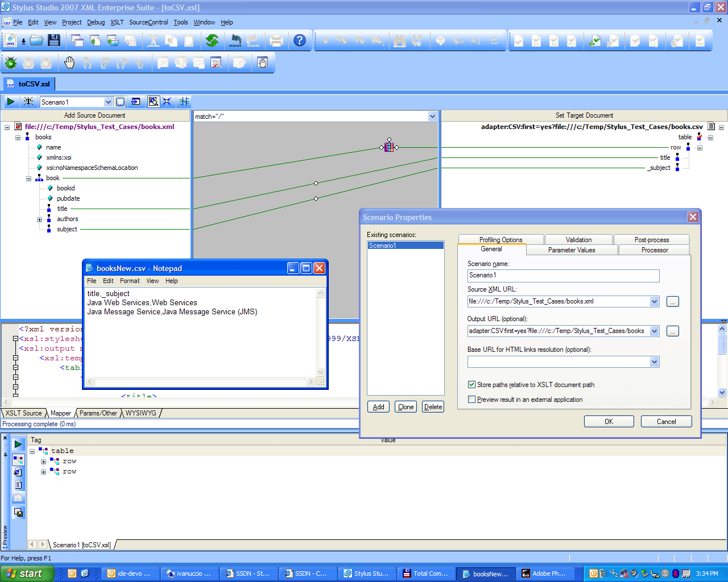Switch to the Processor tab
The height and width of the screenshot is (582, 728).
654,250
